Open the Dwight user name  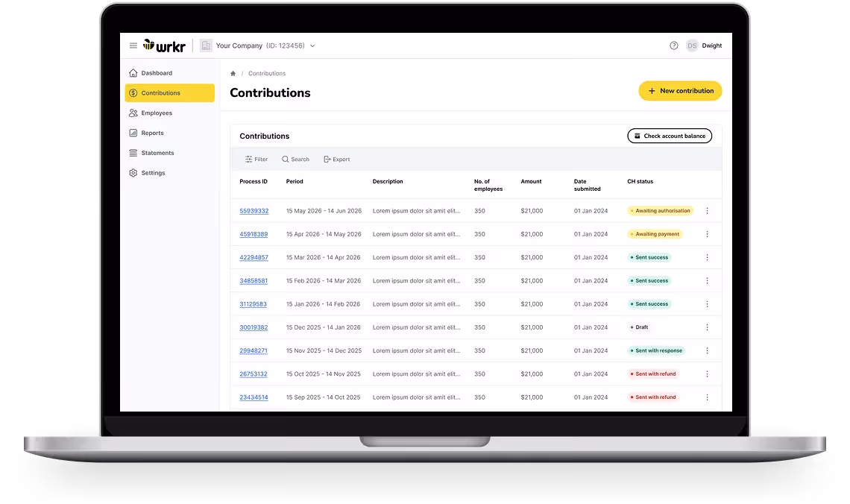pyautogui.click(x=712, y=45)
